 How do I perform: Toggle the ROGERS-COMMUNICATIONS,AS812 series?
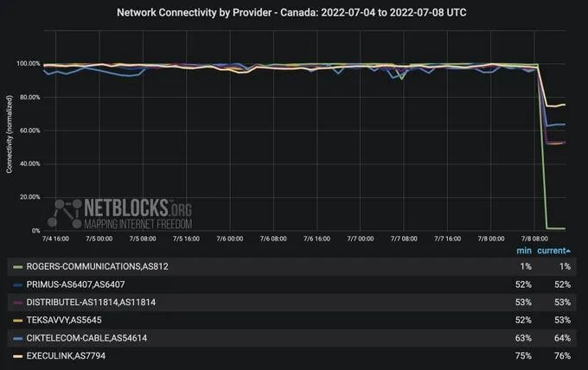97,266
